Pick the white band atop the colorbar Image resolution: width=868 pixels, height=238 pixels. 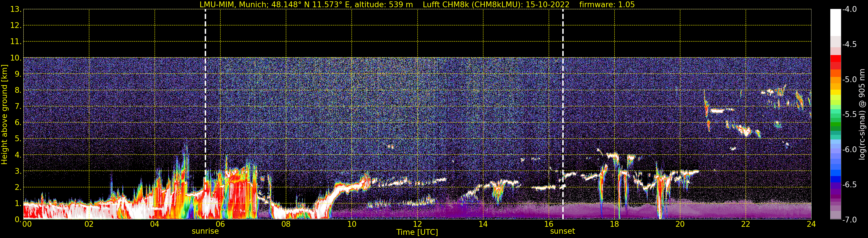[835, 22]
